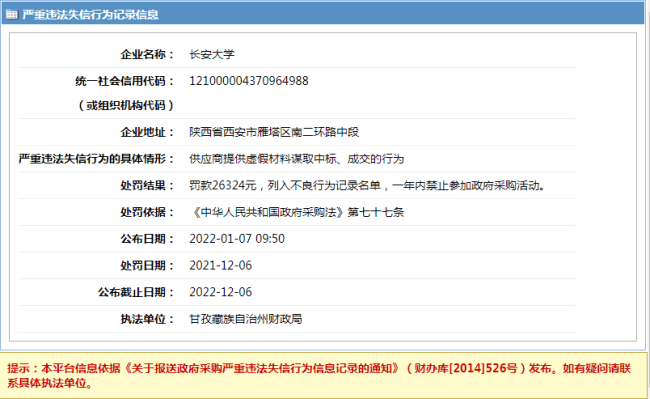The height and width of the screenshot is (399, 650).
Task: Click the label 处罚依据
Action: pyautogui.click(x=147, y=212)
